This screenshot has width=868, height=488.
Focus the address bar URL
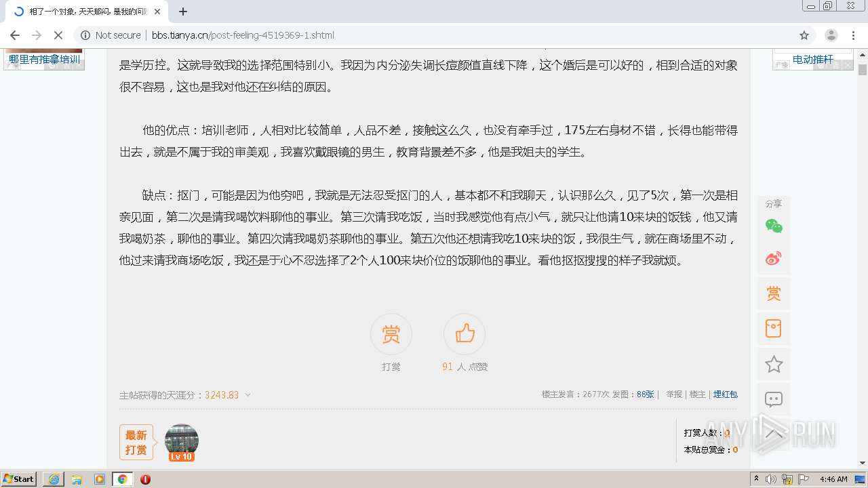tap(243, 35)
